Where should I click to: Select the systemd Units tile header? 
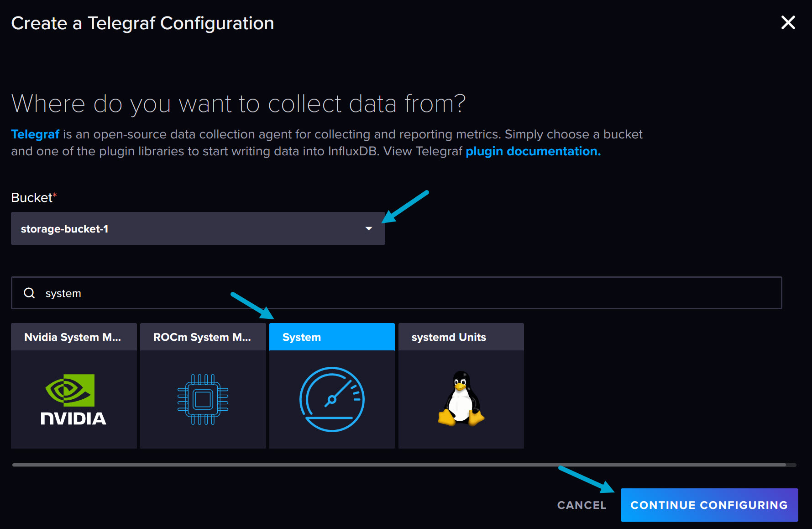click(461, 337)
